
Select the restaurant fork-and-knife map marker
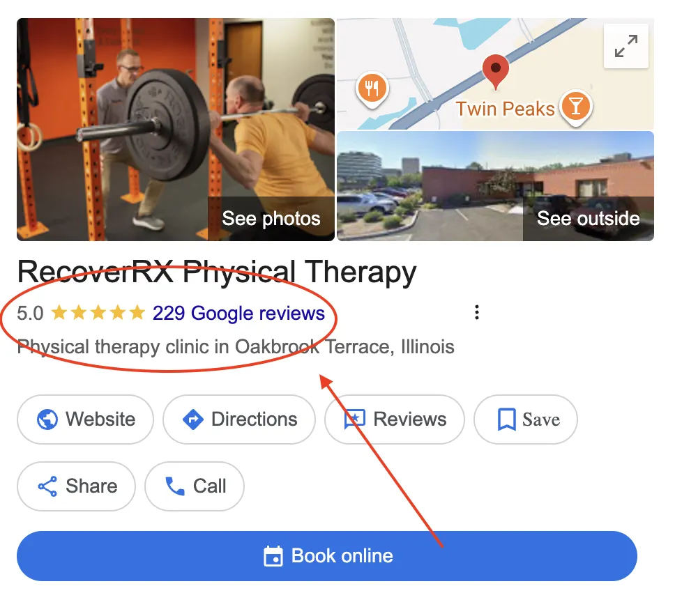[372, 89]
